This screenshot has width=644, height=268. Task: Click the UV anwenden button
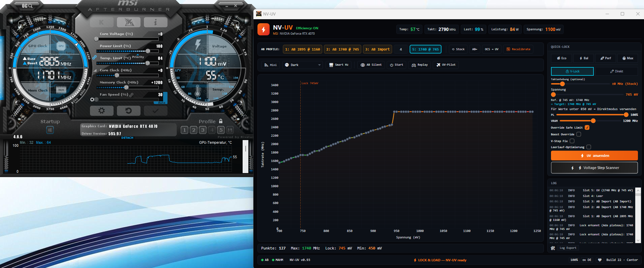(594, 156)
